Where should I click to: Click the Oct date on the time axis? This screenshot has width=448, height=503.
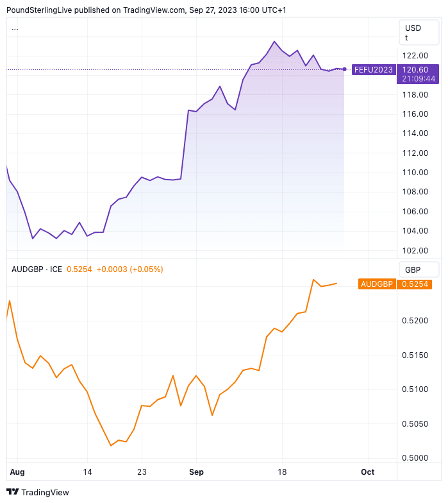click(x=367, y=472)
